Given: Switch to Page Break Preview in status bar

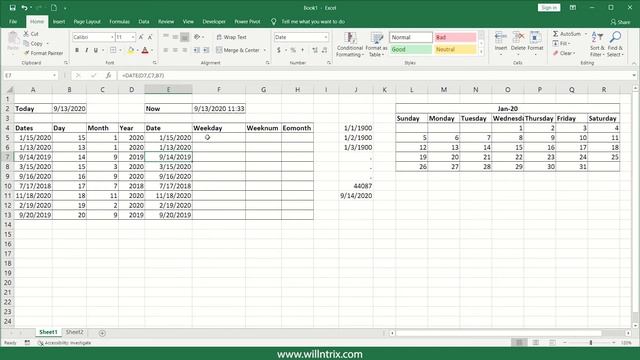Looking at the screenshot, I should [x=552, y=343].
